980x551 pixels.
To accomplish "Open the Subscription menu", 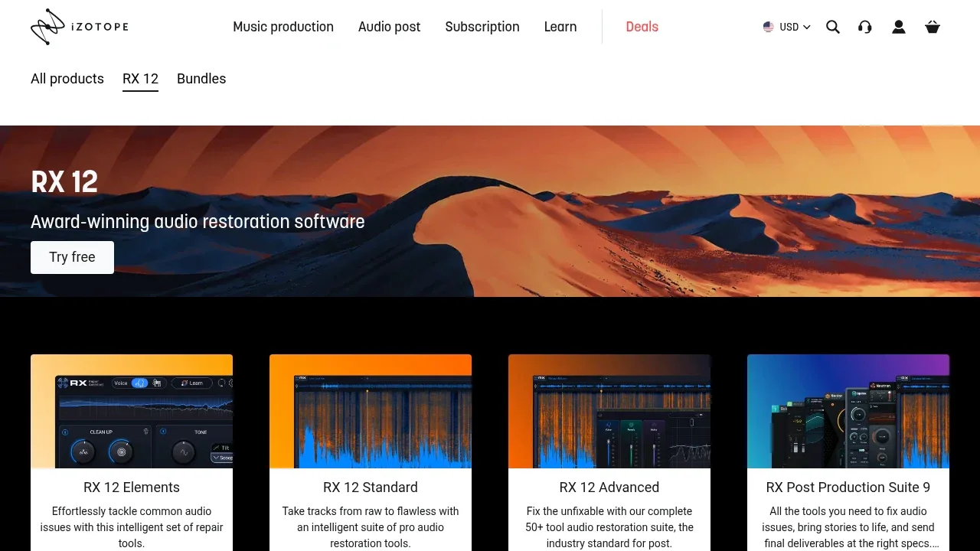I will 482,27.
